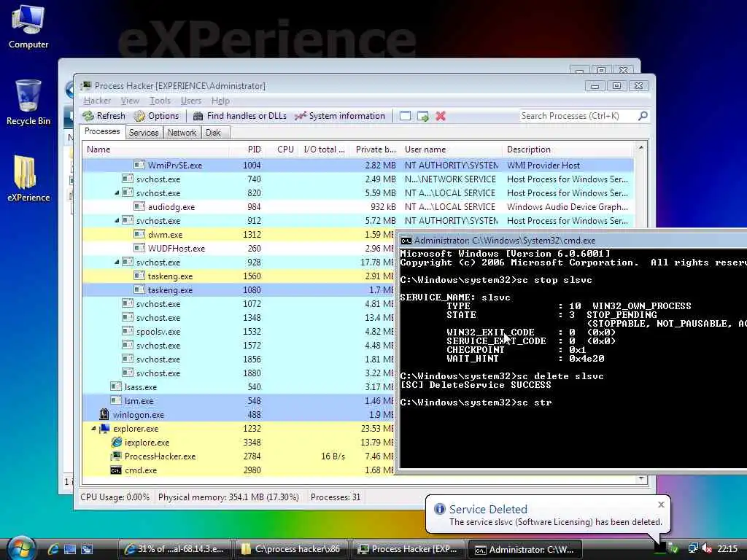This screenshot has height=560, width=747.
Task: Sort by the User name column
Action: click(x=451, y=149)
